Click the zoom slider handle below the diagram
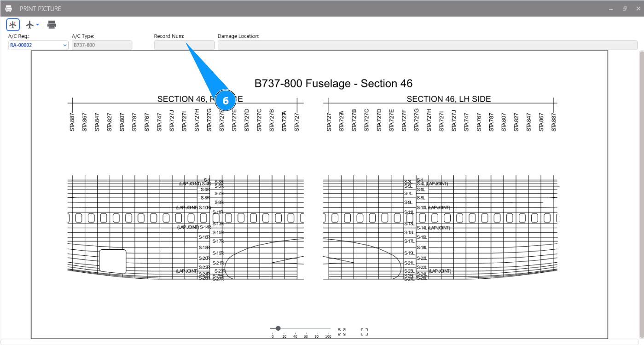Screen dimensions: 644x345 pyautogui.click(x=278, y=328)
